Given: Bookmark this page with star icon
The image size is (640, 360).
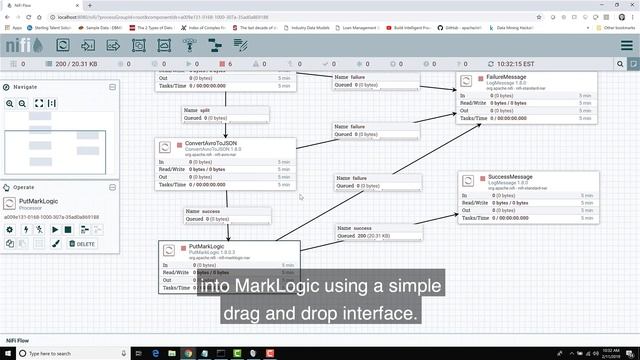Looking at the screenshot, I should [539, 17].
